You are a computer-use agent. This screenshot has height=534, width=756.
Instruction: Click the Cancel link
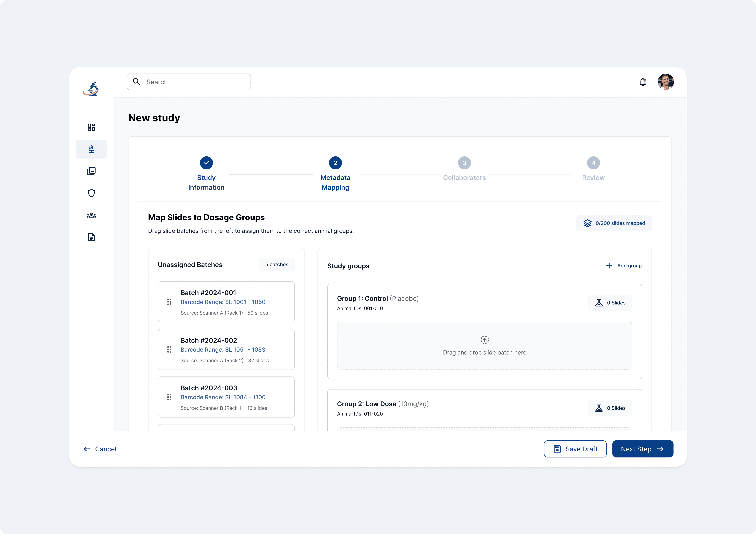pos(100,449)
